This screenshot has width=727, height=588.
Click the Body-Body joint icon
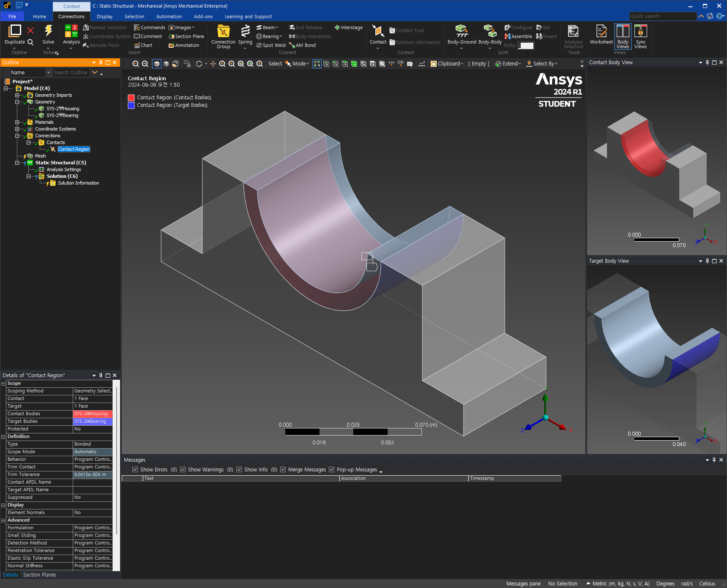pyautogui.click(x=490, y=31)
